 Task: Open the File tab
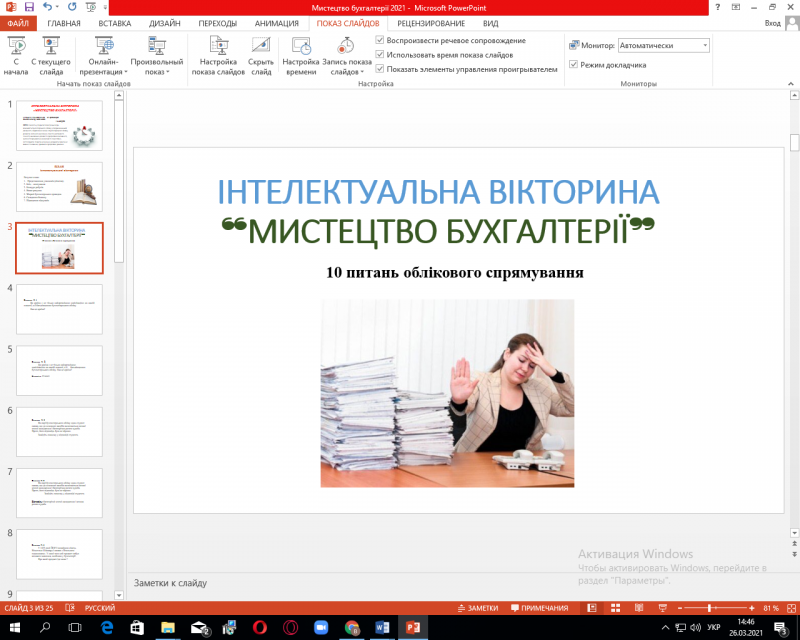click(x=18, y=23)
